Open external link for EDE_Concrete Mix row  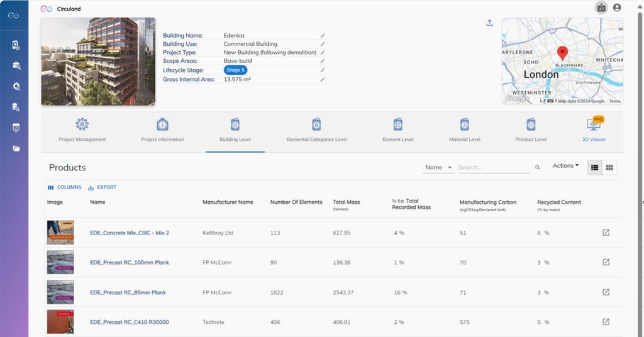tap(606, 233)
